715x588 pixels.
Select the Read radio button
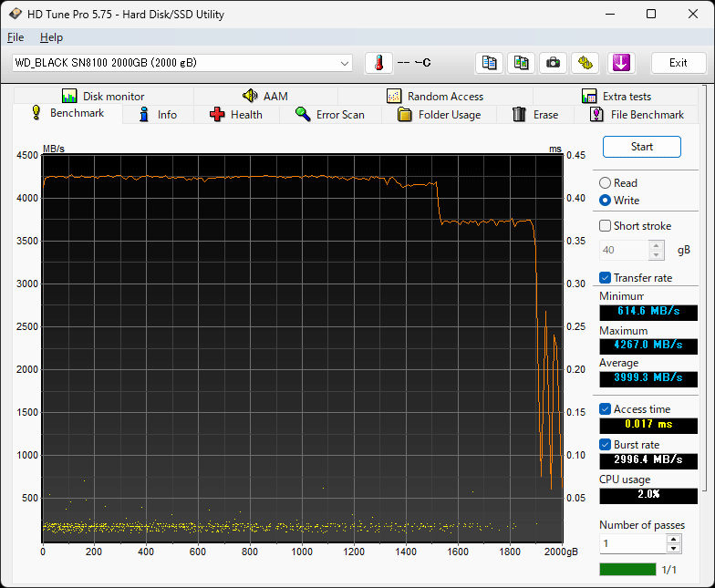[606, 183]
